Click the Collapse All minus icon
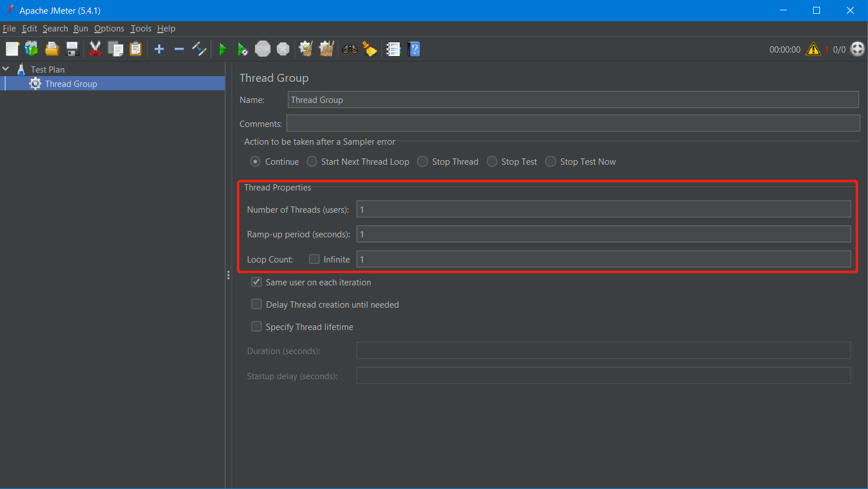Image resolution: width=868 pixels, height=489 pixels. (x=179, y=49)
